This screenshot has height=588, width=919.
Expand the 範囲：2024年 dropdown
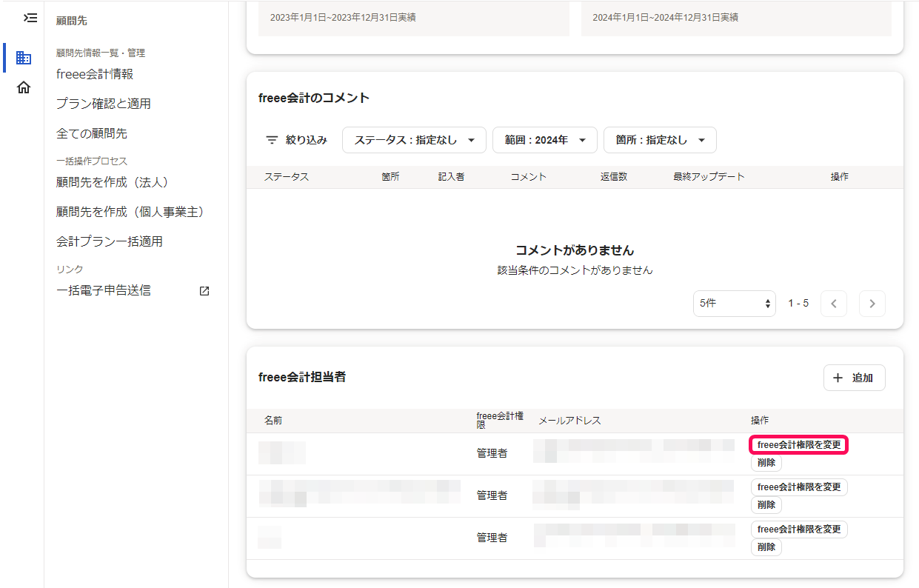pyautogui.click(x=545, y=140)
